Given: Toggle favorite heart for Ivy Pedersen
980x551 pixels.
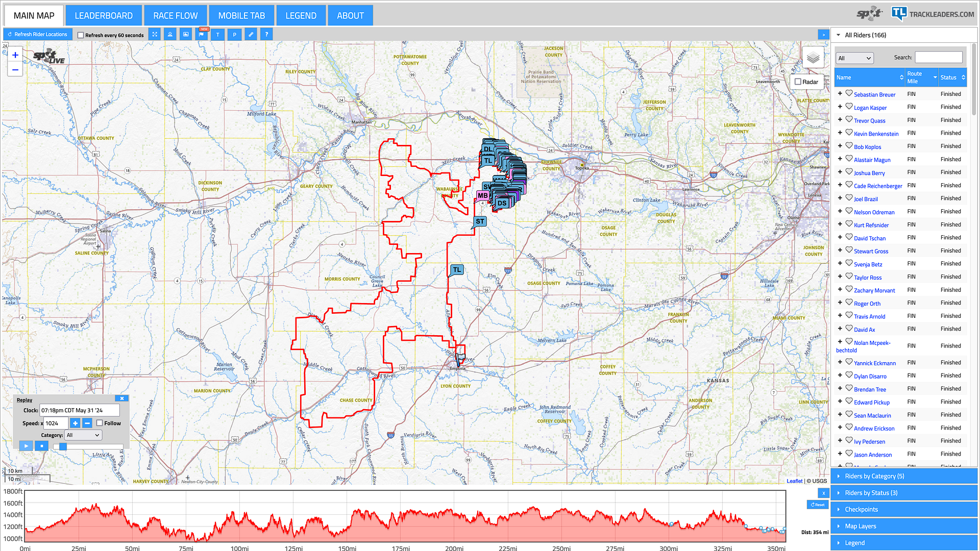Looking at the screenshot, I should [x=849, y=441].
